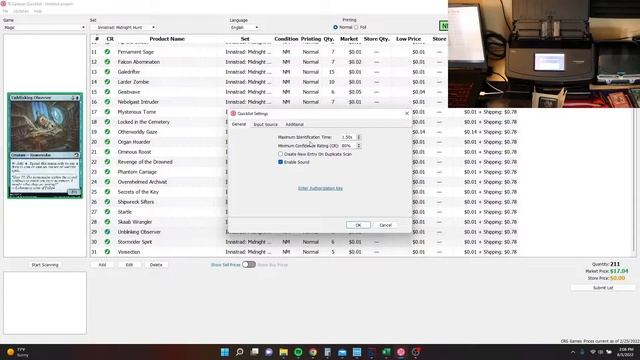Click the Submit List button
This screenshot has width=640, height=360.
[603, 288]
